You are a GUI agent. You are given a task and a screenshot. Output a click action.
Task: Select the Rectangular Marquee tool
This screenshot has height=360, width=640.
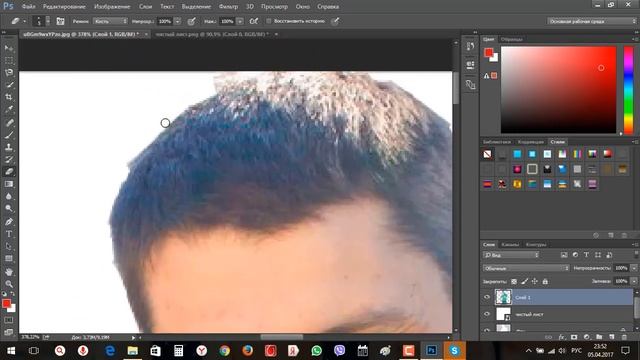[9, 60]
